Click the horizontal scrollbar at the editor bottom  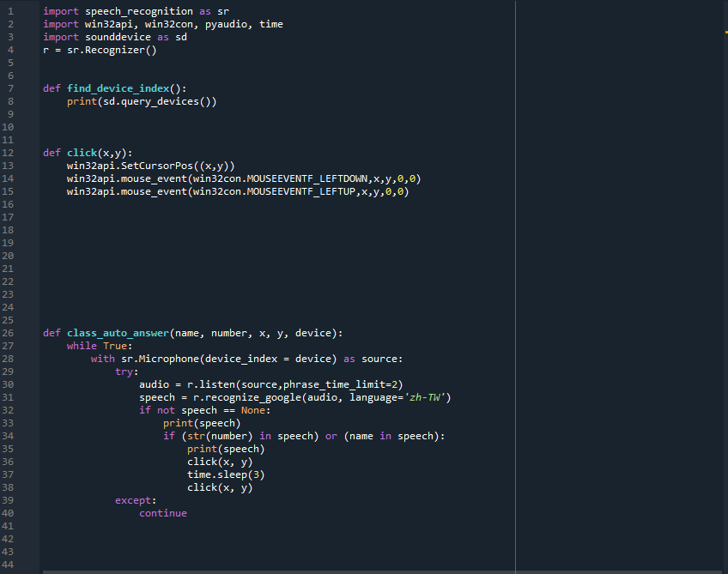click(x=382, y=571)
